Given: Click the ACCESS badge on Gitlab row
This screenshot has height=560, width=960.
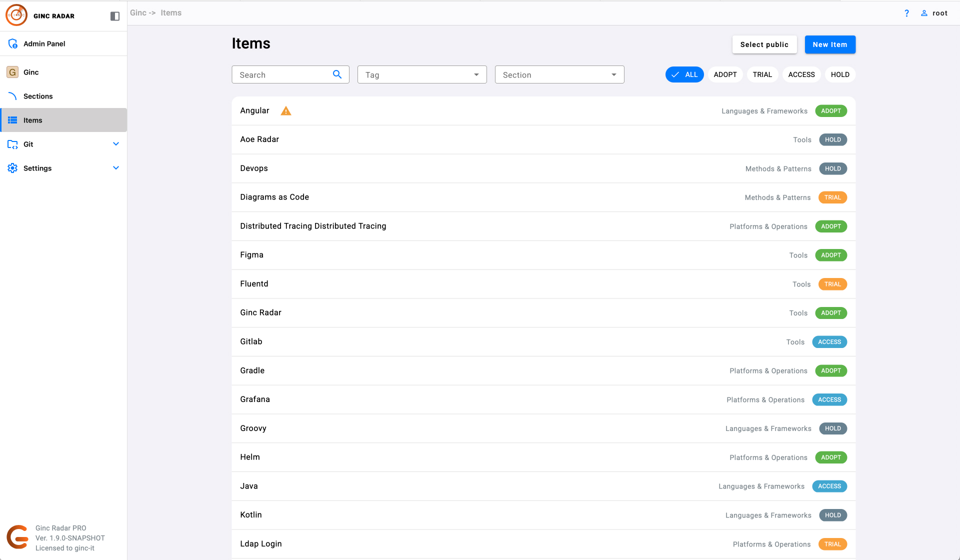Looking at the screenshot, I should [829, 342].
